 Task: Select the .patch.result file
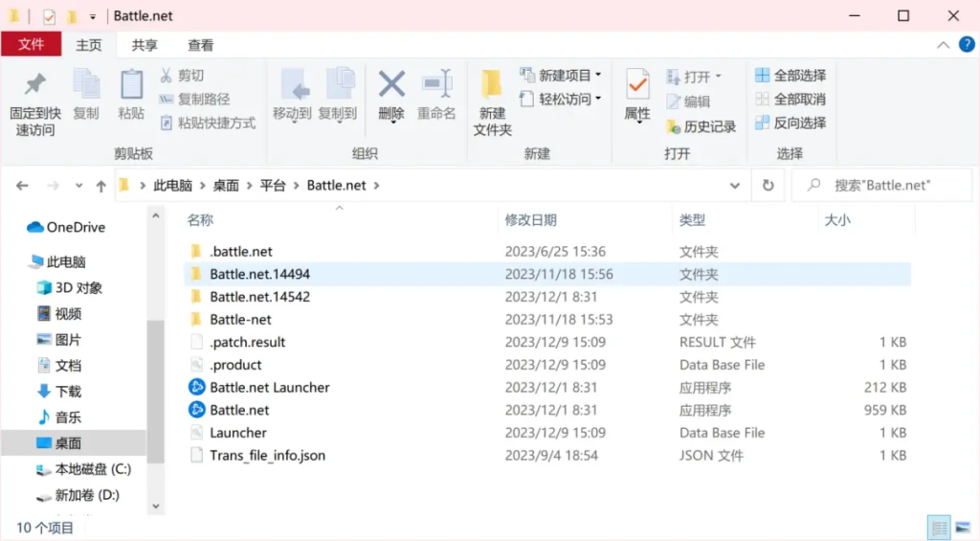click(546, 342)
